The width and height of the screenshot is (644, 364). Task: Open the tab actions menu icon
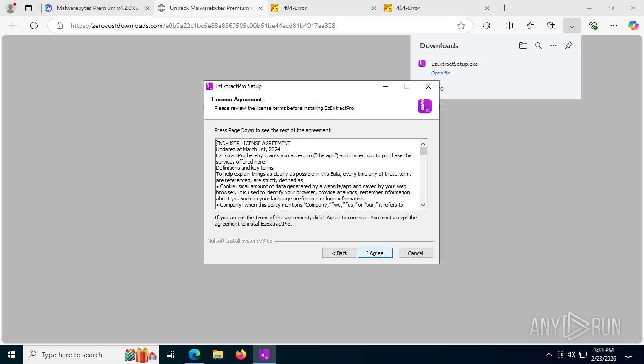coord(28,8)
